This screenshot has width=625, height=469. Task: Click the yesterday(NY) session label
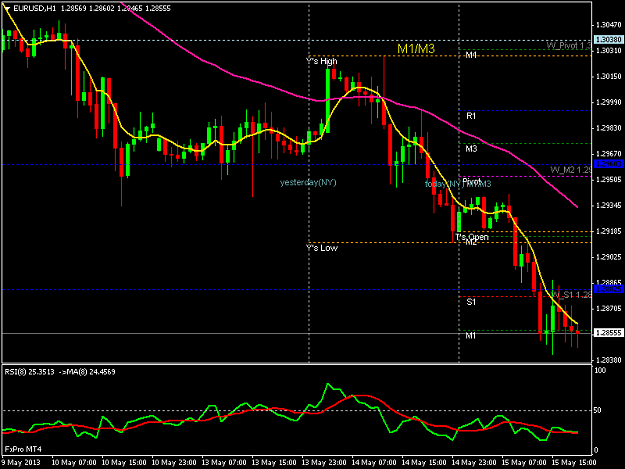tap(308, 182)
